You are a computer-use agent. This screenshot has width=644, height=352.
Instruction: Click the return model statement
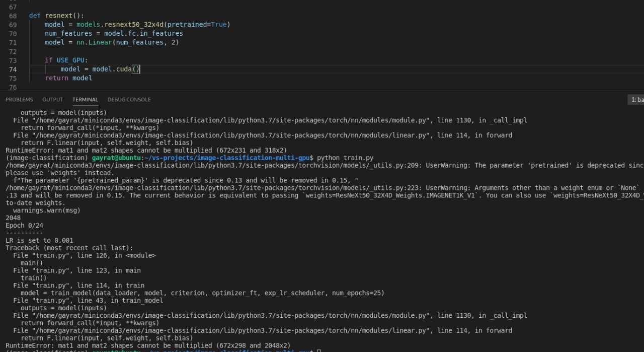tap(68, 78)
